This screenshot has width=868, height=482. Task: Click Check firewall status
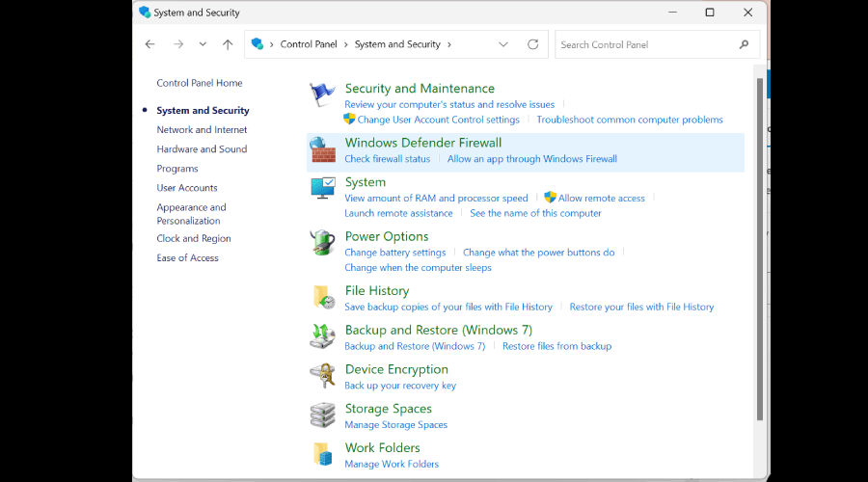tap(387, 159)
